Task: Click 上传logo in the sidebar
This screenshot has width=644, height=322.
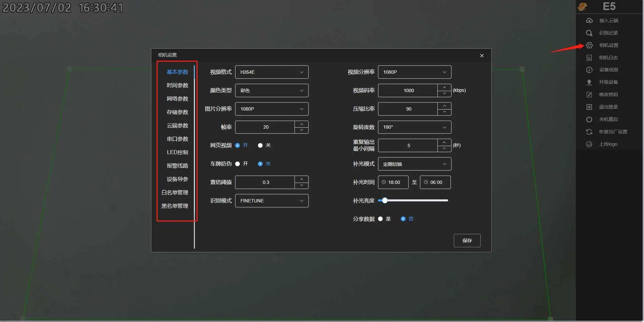Action: (x=608, y=144)
